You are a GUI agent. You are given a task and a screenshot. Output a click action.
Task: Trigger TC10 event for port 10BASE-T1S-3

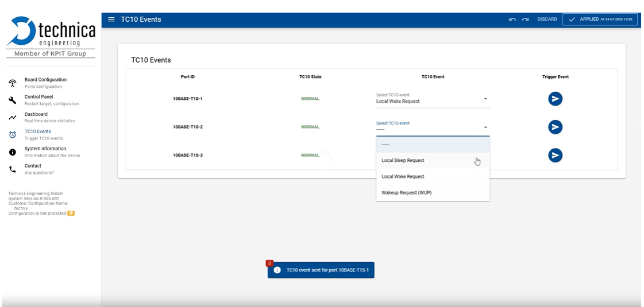[555, 155]
